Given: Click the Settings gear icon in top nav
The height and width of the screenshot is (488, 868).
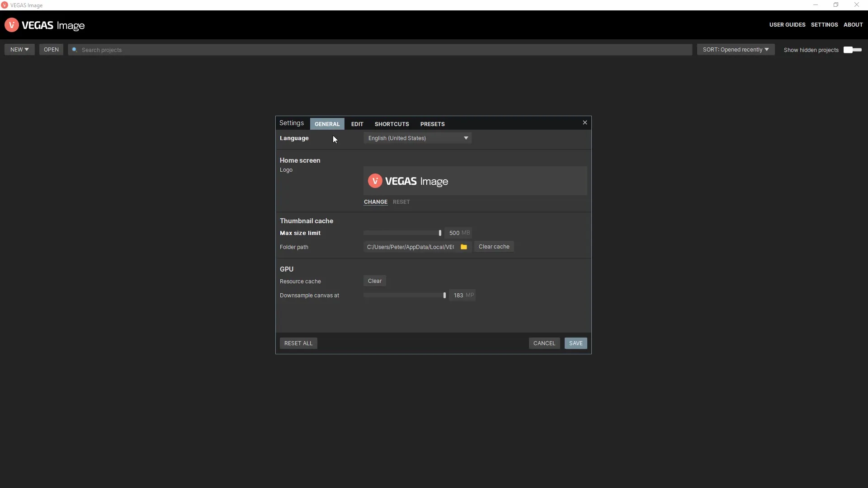Looking at the screenshot, I should point(825,24).
